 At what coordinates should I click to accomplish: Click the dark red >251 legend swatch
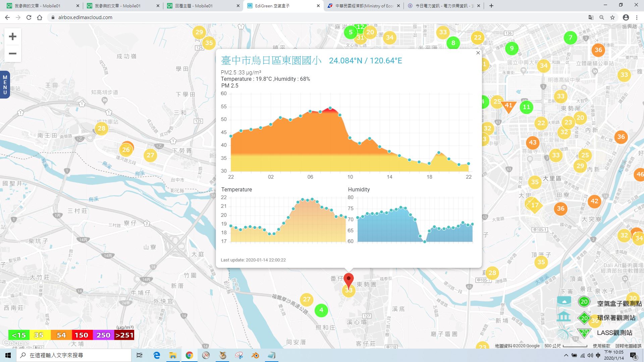(124, 335)
